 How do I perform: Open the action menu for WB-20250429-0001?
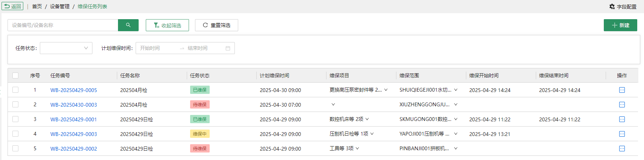click(x=622, y=119)
